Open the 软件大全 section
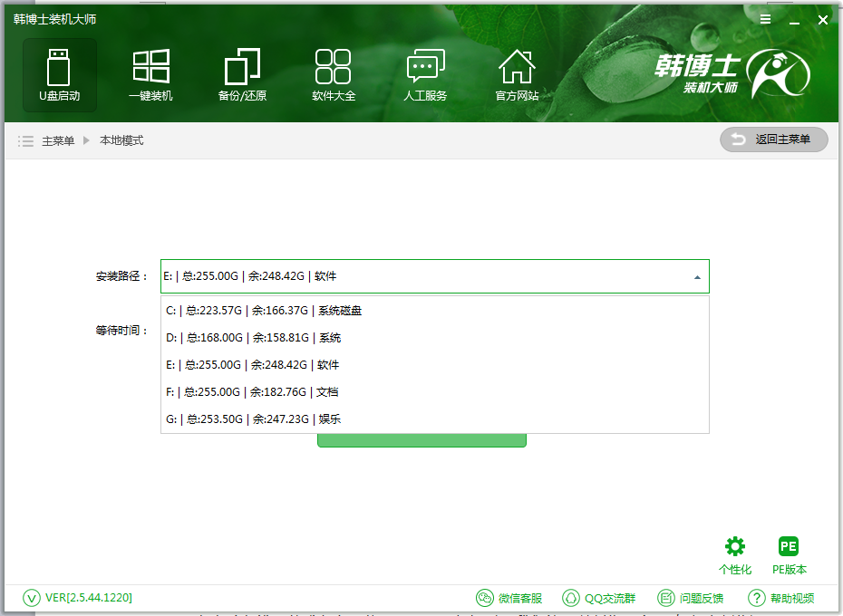The image size is (843, 616). (334, 75)
